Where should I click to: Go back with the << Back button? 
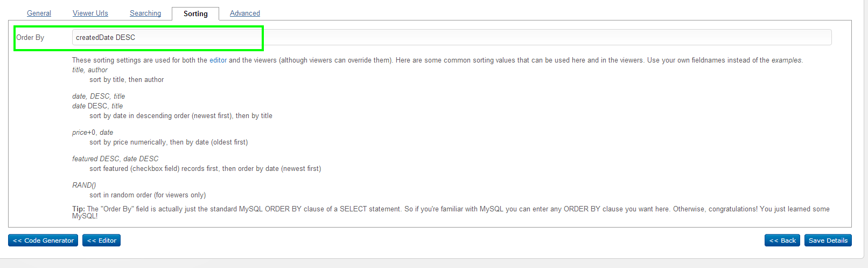782,240
